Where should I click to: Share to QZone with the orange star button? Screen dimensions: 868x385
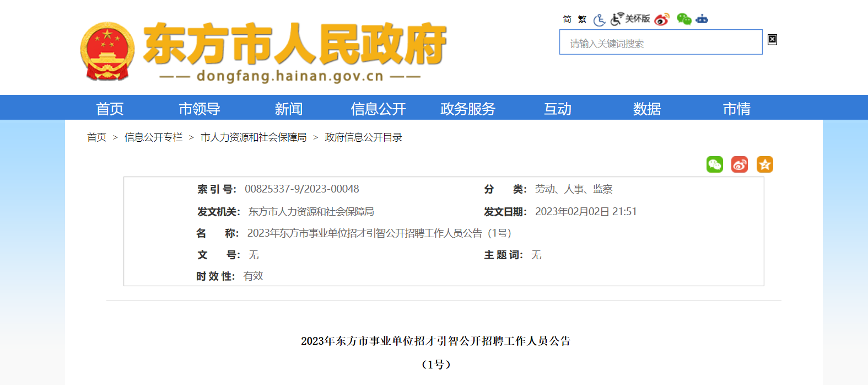click(765, 164)
